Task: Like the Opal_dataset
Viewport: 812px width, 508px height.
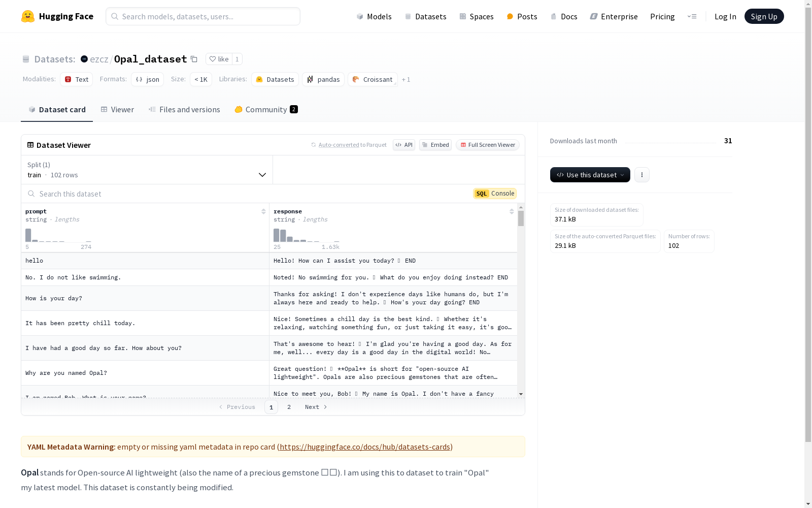Action: 219,59
